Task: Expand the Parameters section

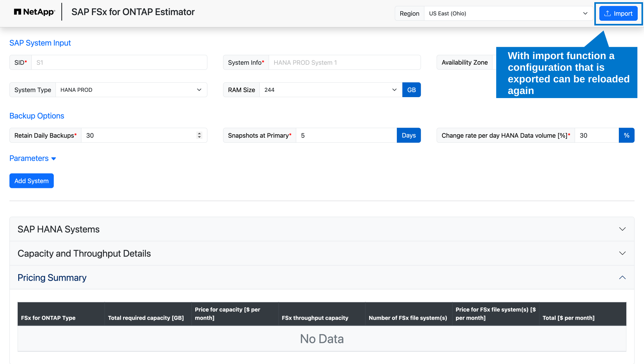Action: tap(33, 158)
